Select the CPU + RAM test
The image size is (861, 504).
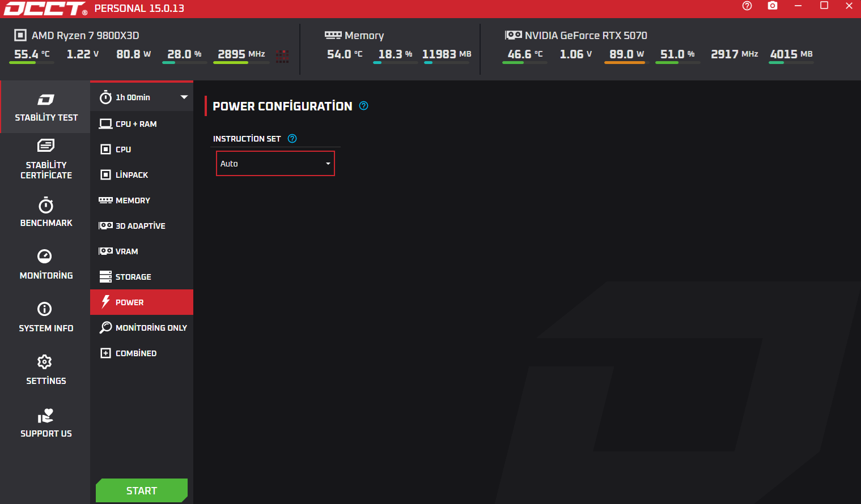(x=142, y=124)
